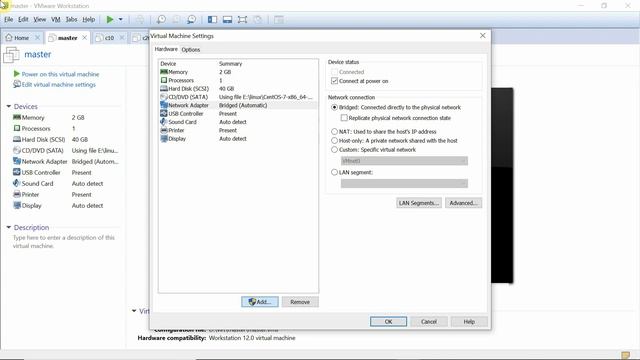Click Processors icon in main window Devices panel

pos(17,128)
